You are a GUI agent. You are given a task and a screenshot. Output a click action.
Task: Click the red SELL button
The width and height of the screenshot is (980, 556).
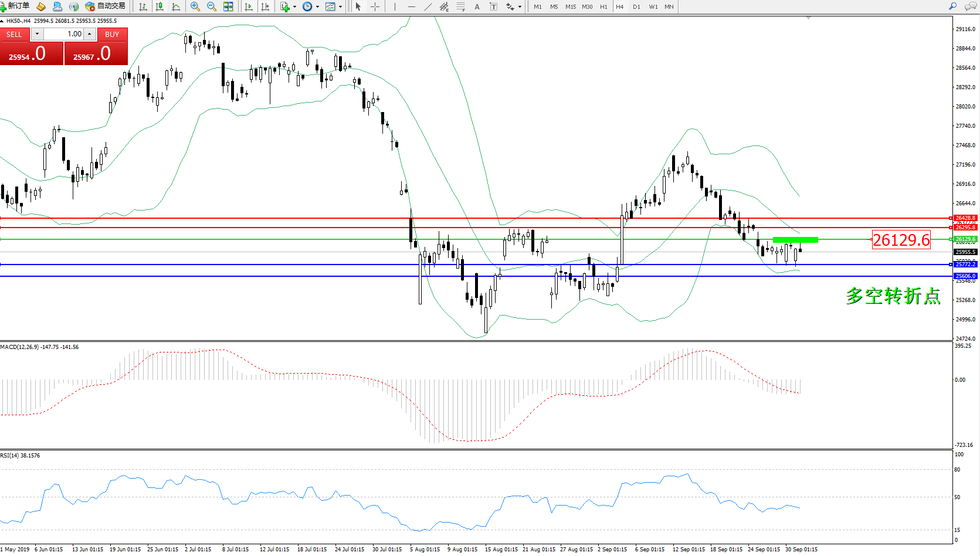14,35
